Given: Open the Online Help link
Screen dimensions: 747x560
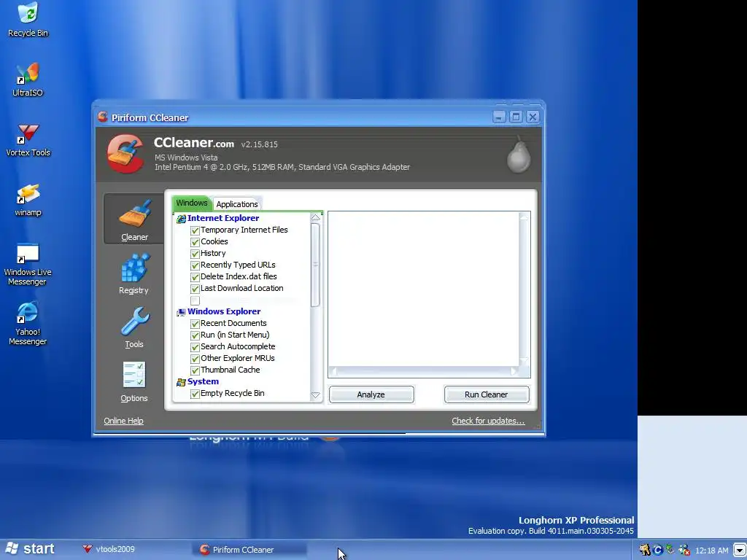Looking at the screenshot, I should 123,421.
